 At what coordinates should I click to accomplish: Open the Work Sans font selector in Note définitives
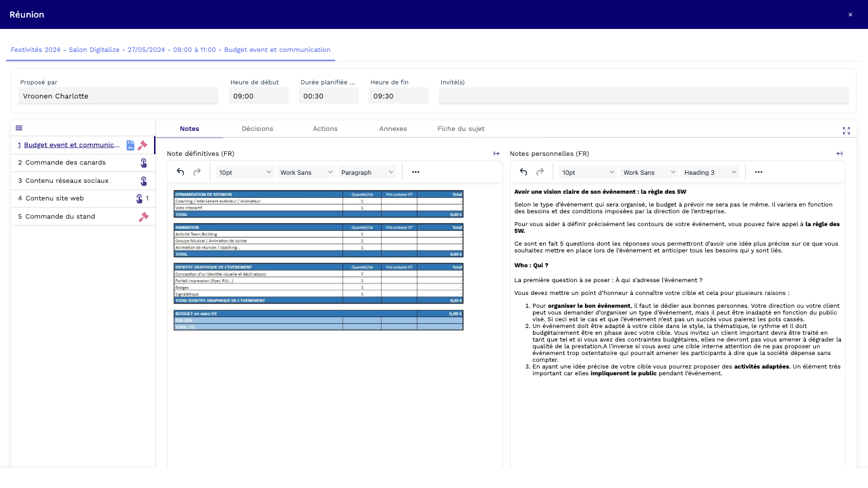pos(306,171)
